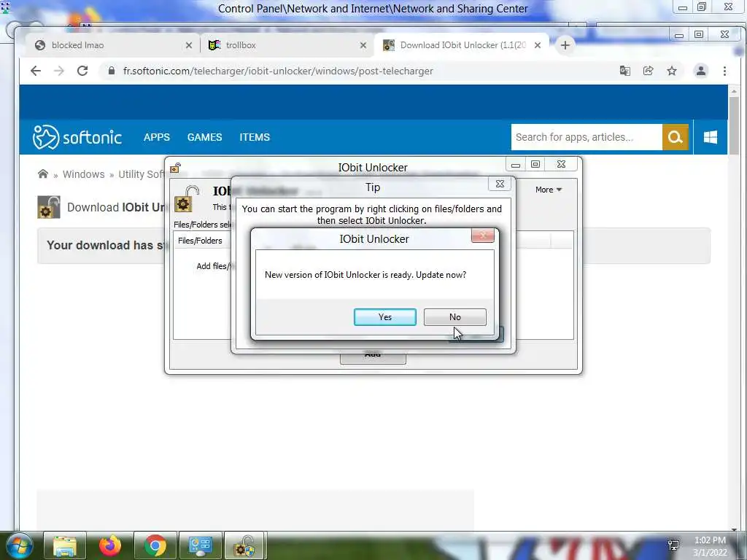Click the Files/Folders column header
747x560 pixels.
(200, 241)
